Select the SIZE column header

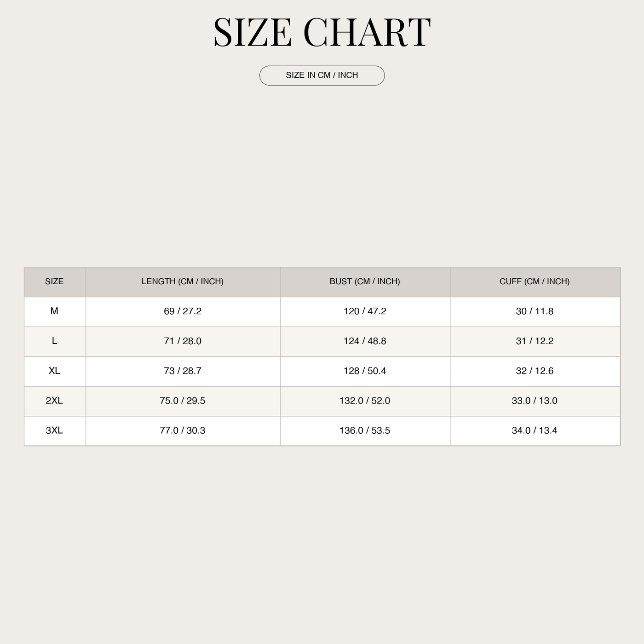coord(55,282)
